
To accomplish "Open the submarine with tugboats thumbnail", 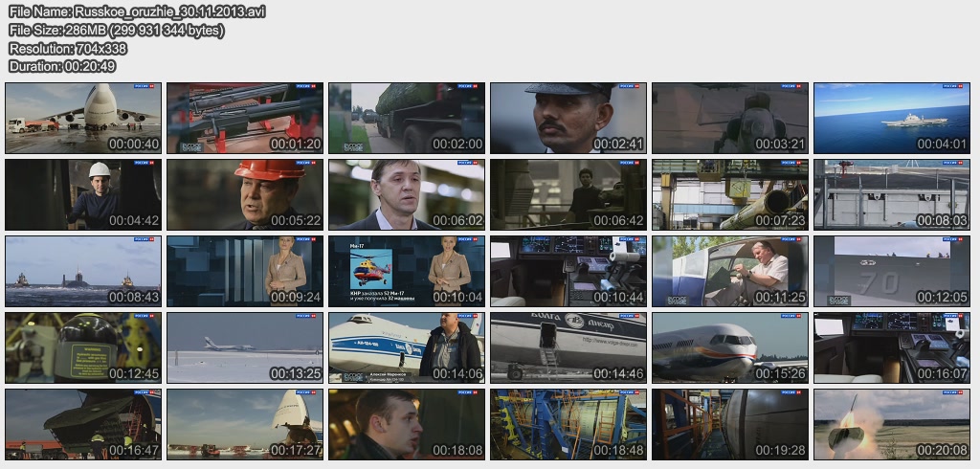I will pyautogui.click(x=82, y=271).
